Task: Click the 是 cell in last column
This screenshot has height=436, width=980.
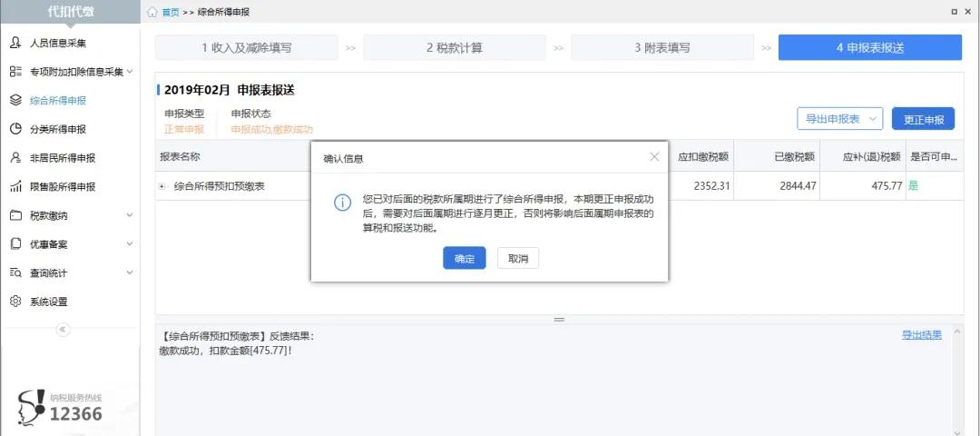Action: [913, 186]
